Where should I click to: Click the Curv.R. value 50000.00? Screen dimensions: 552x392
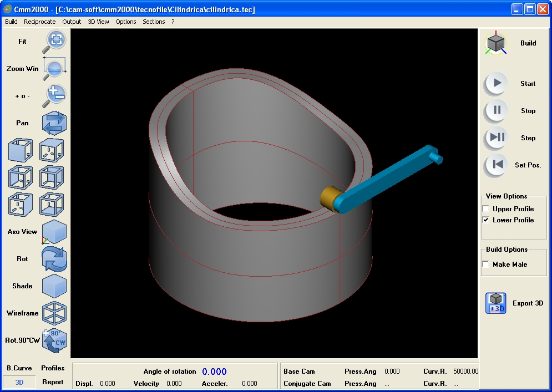pyautogui.click(x=466, y=371)
